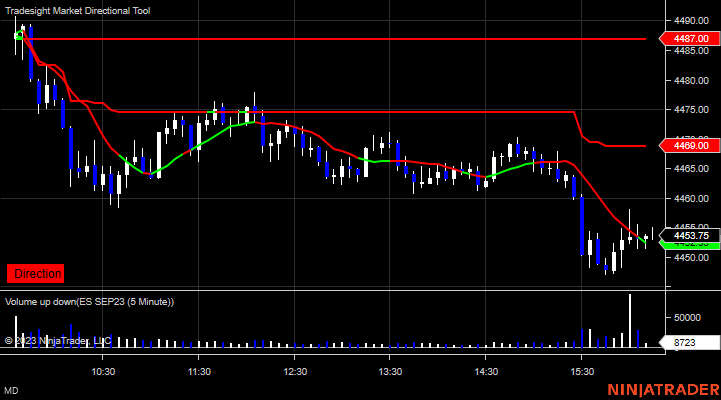The height and width of the screenshot is (400, 721).
Task: Click the green price marker behind 4453.75
Action: point(690,246)
